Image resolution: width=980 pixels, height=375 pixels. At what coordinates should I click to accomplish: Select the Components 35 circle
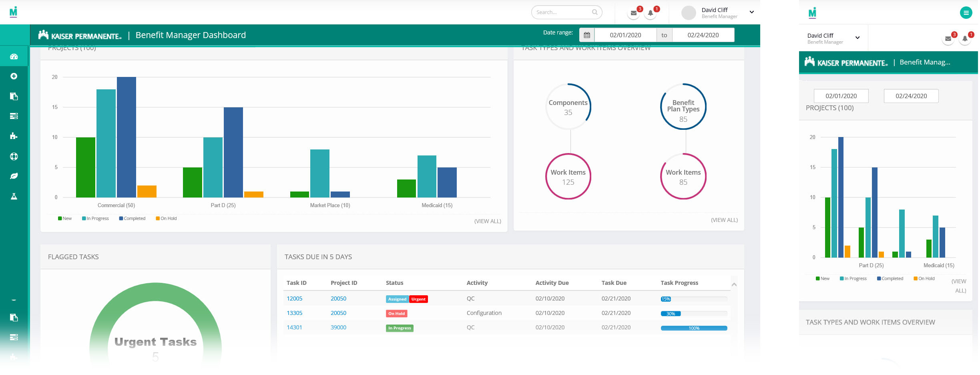click(568, 107)
